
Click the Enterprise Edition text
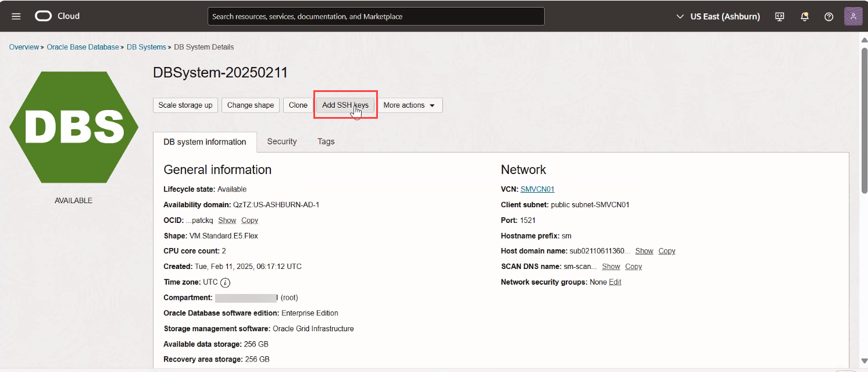click(x=310, y=313)
